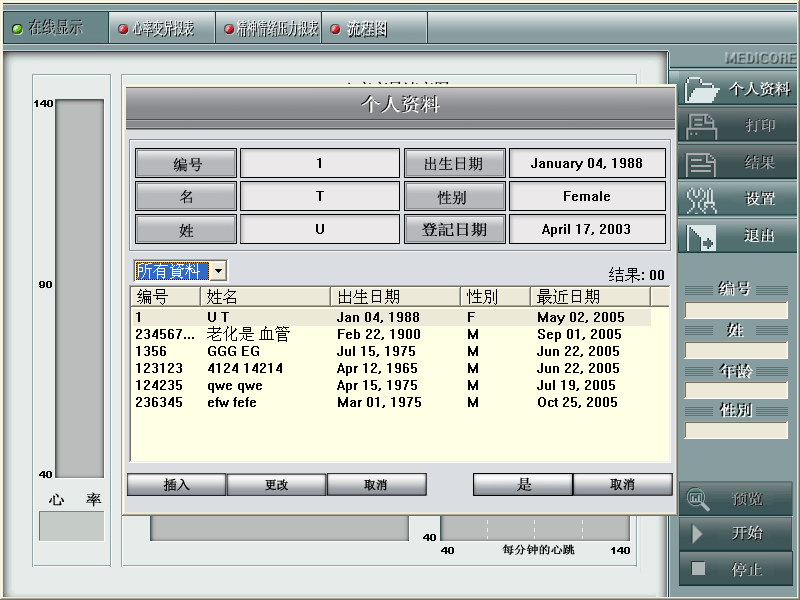The width and height of the screenshot is (800, 600).
Task: Click the sidebar 编号 input field
Action: coord(735,310)
